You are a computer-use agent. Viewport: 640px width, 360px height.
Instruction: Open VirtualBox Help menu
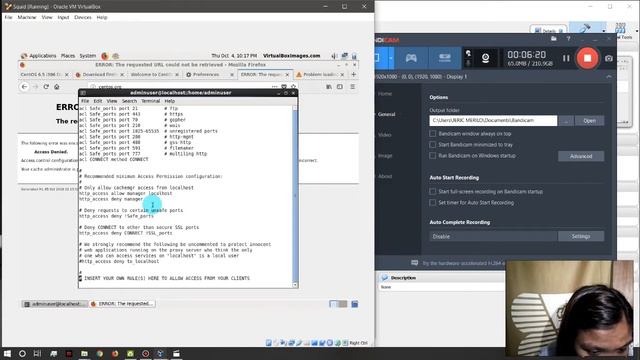[102, 18]
